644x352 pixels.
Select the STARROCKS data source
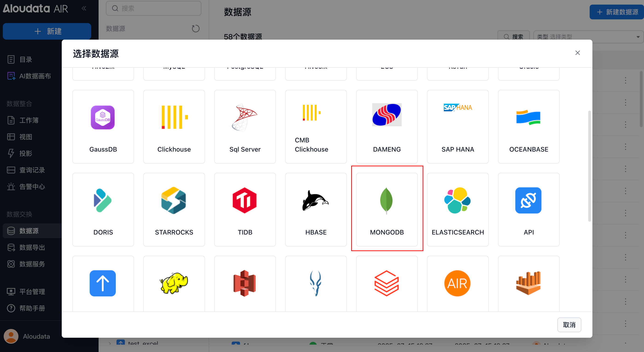click(x=174, y=209)
